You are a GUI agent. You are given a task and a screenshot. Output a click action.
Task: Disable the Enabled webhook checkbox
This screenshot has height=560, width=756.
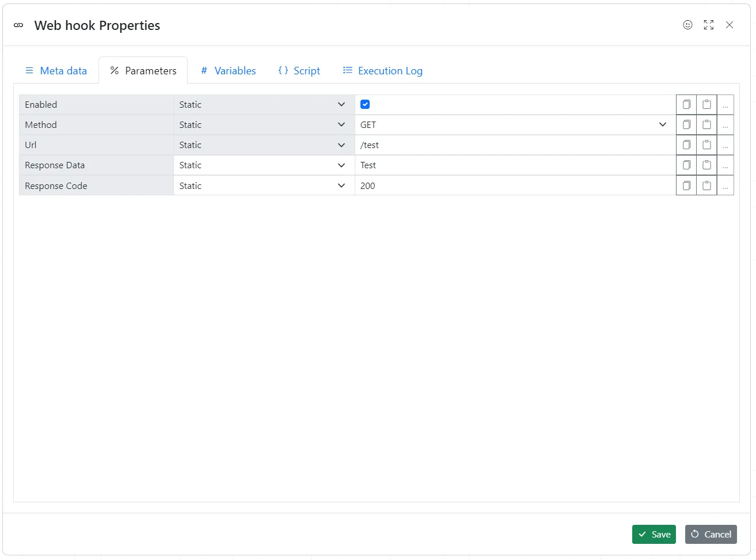[x=364, y=104]
